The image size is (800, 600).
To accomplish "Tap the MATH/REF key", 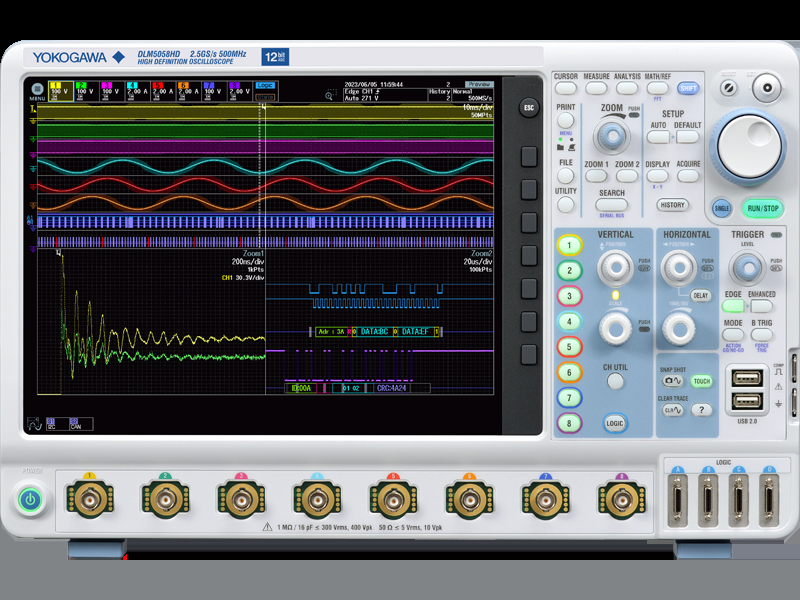I will [657, 88].
